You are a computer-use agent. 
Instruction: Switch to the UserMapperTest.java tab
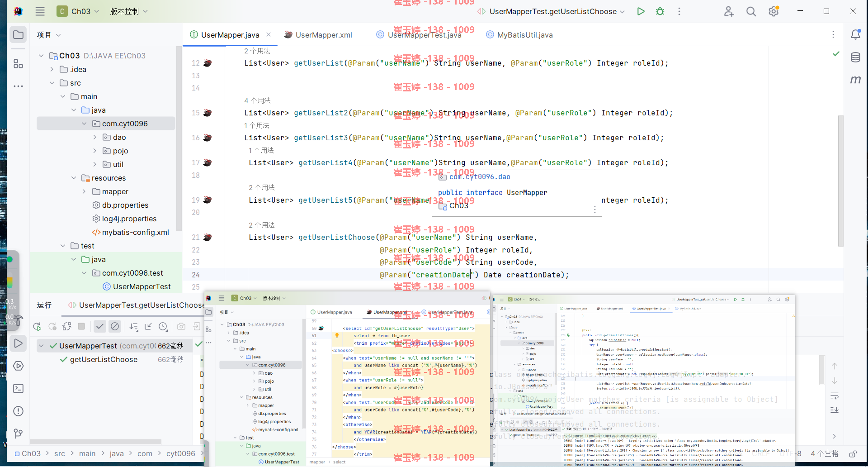click(419, 35)
